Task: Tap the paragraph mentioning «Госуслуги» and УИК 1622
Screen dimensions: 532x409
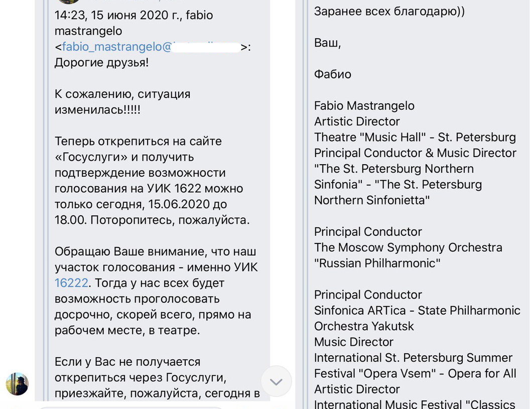Action: tap(152, 181)
